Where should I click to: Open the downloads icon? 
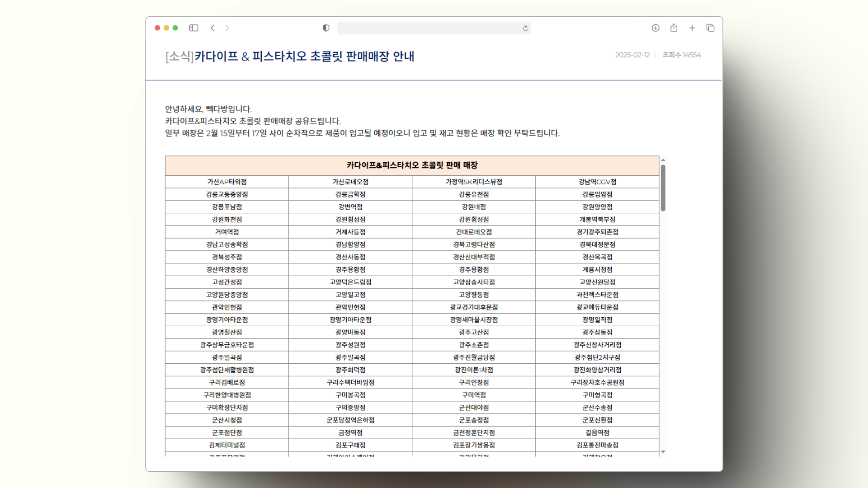coord(656,28)
